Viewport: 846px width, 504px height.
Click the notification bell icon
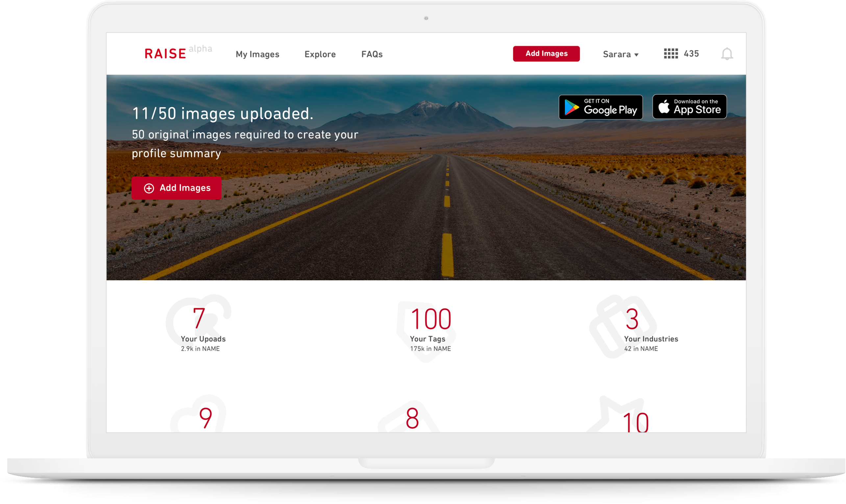click(727, 54)
